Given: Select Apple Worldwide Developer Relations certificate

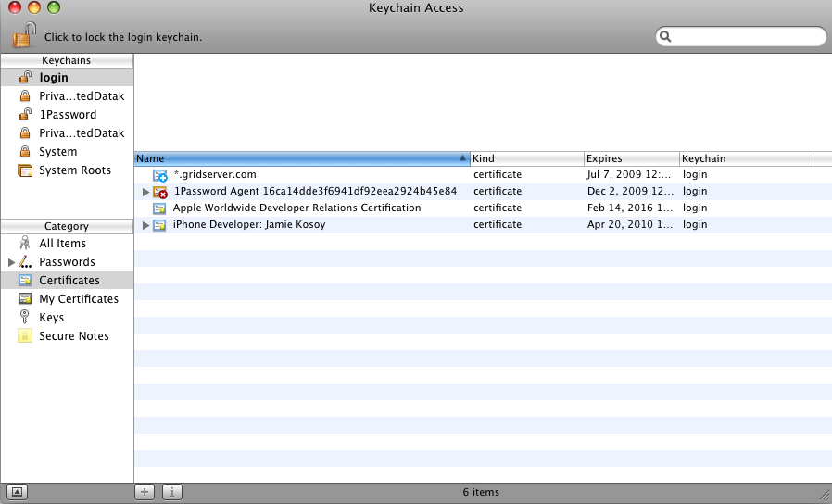Looking at the screenshot, I should point(296,208).
